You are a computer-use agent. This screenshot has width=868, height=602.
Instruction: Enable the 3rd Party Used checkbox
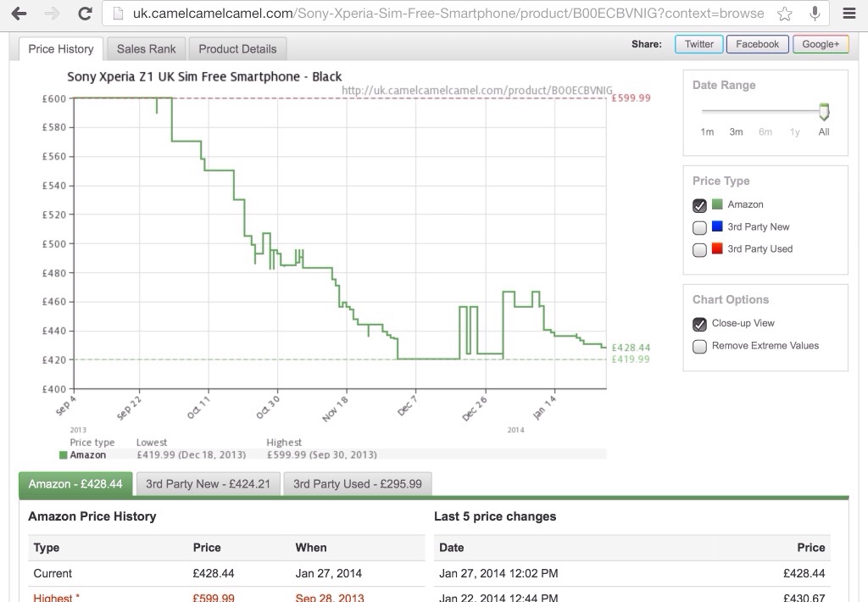[x=699, y=249]
